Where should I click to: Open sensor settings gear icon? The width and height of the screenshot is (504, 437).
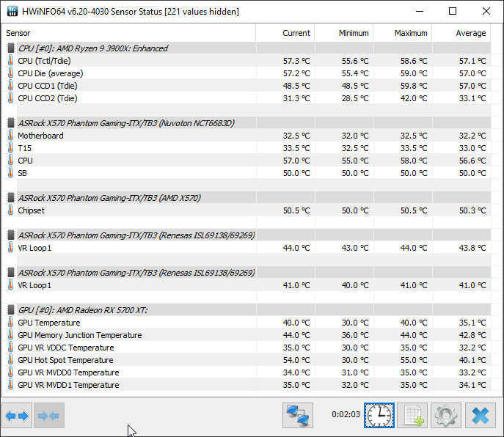coord(446,416)
